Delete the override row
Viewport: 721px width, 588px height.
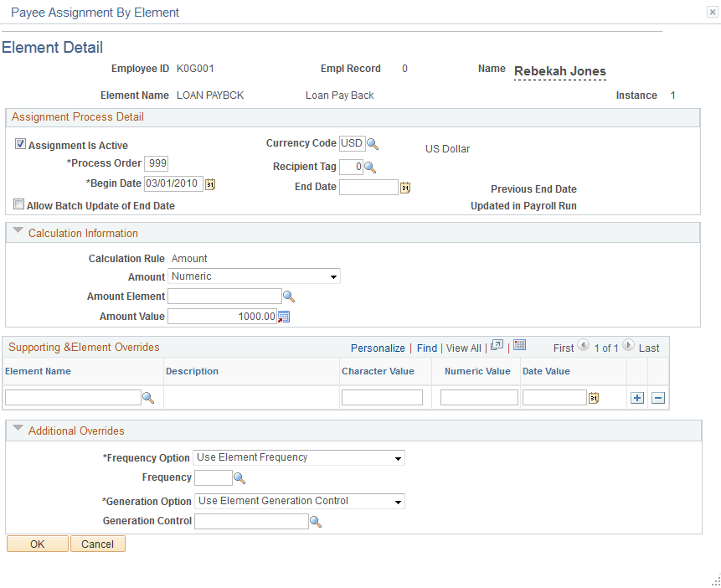(658, 398)
